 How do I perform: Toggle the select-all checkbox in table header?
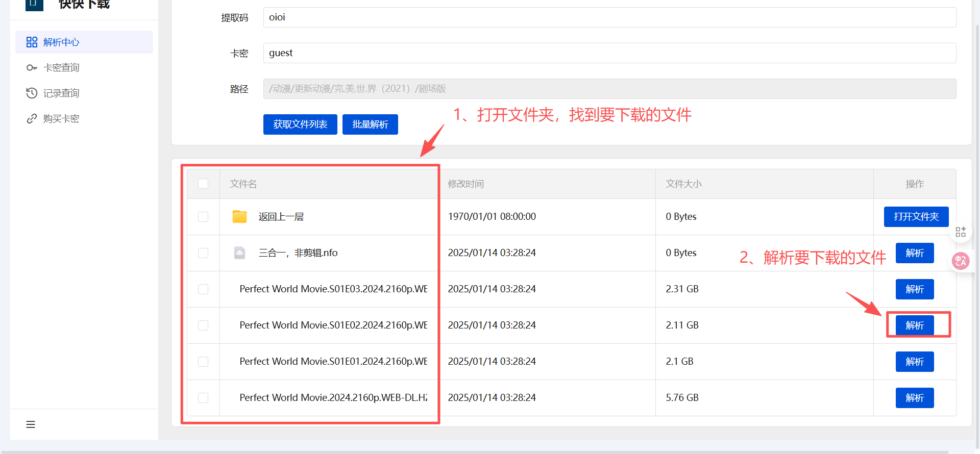[x=203, y=184]
